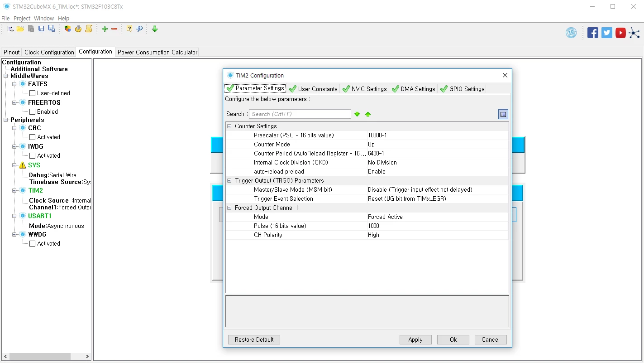
Task: Click the red minus toolbar icon
Action: 114,29
